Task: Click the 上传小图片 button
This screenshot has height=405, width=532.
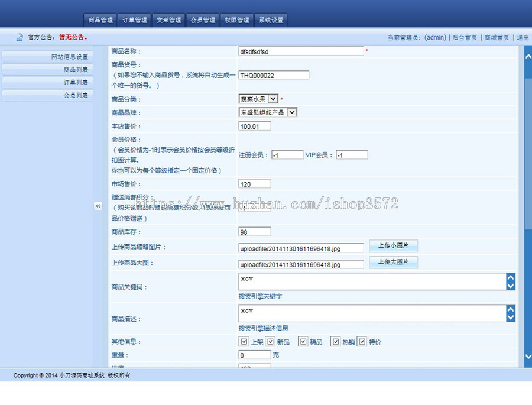Action: [393, 245]
